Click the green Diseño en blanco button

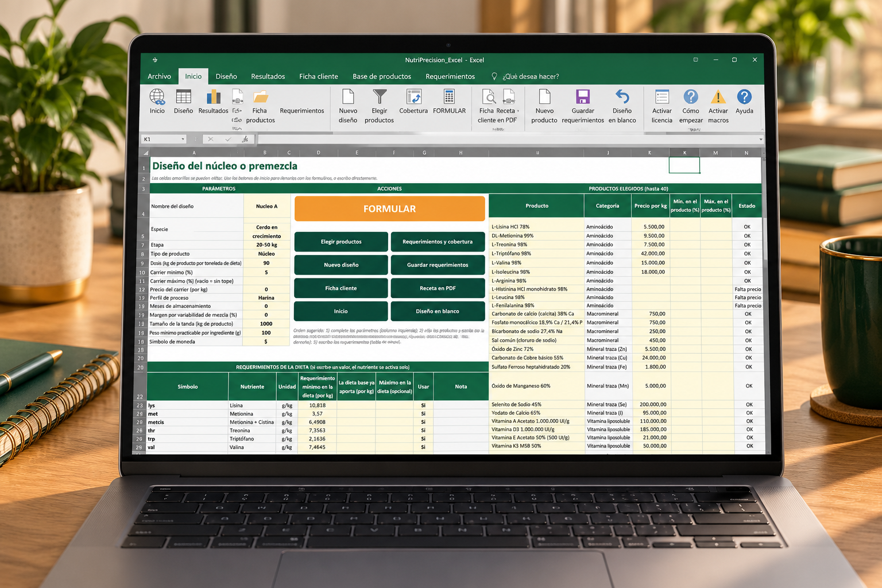438,311
